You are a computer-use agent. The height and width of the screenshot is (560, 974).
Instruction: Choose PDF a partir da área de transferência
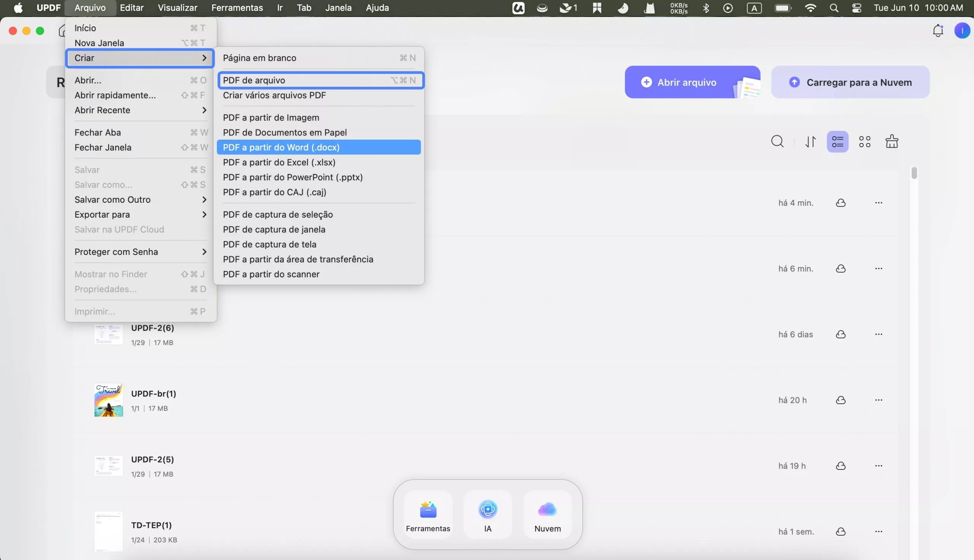click(x=319, y=259)
